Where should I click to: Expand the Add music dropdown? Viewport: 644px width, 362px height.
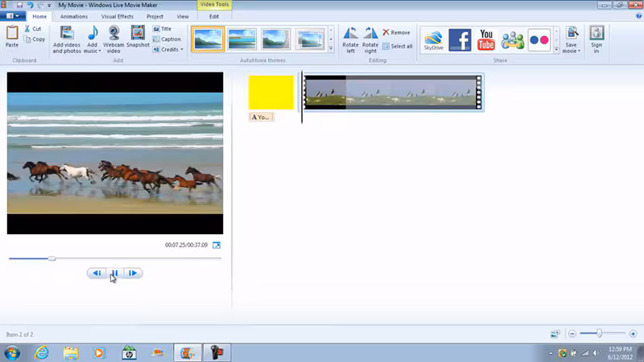pyautogui.click(x=99, y=51)
